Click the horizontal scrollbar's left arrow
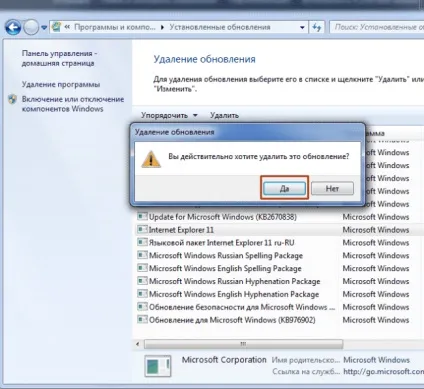424x389 pixels. (138, 344)
